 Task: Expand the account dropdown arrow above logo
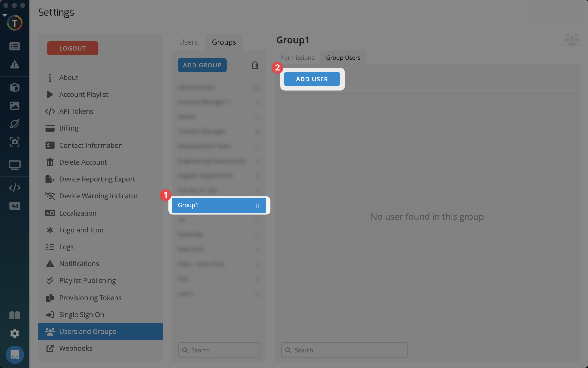[x=5, y=15]
